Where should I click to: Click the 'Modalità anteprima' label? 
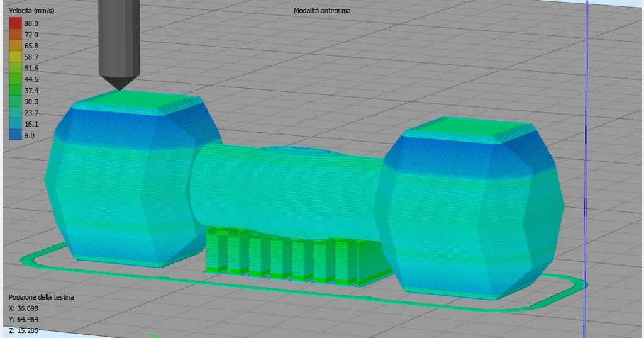pos(322,11)
